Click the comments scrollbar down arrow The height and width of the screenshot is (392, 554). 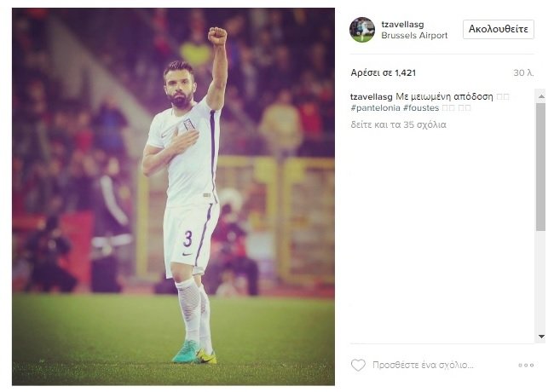541,337
